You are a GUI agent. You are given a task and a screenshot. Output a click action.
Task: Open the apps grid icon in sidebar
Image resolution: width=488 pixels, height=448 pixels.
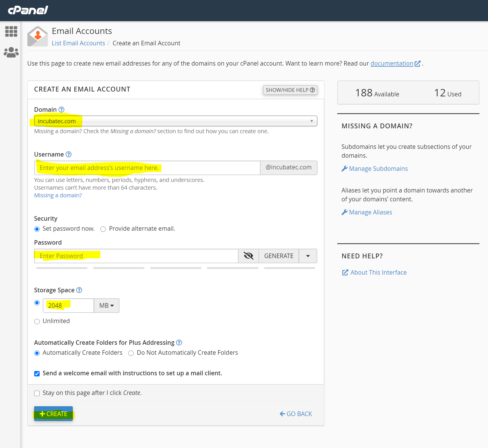click(11, 31)
